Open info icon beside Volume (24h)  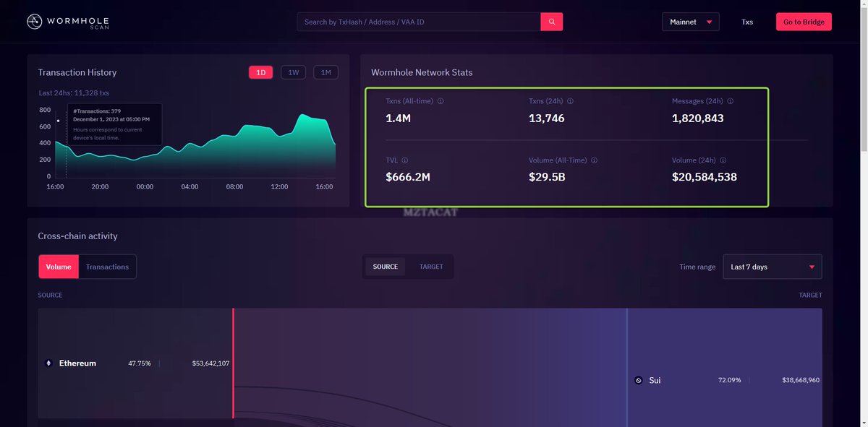[723, 160]
